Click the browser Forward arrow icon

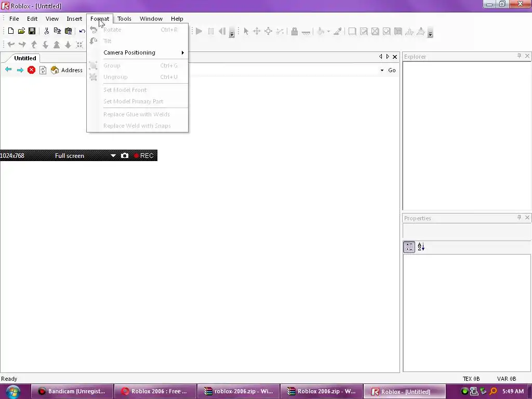20,70
